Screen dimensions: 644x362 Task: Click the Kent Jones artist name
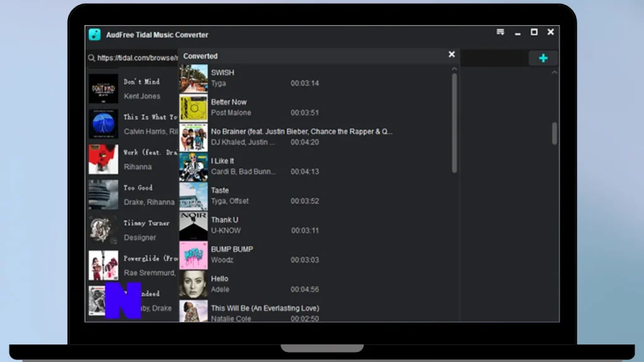pyautogui.click(x=142, y=96)
